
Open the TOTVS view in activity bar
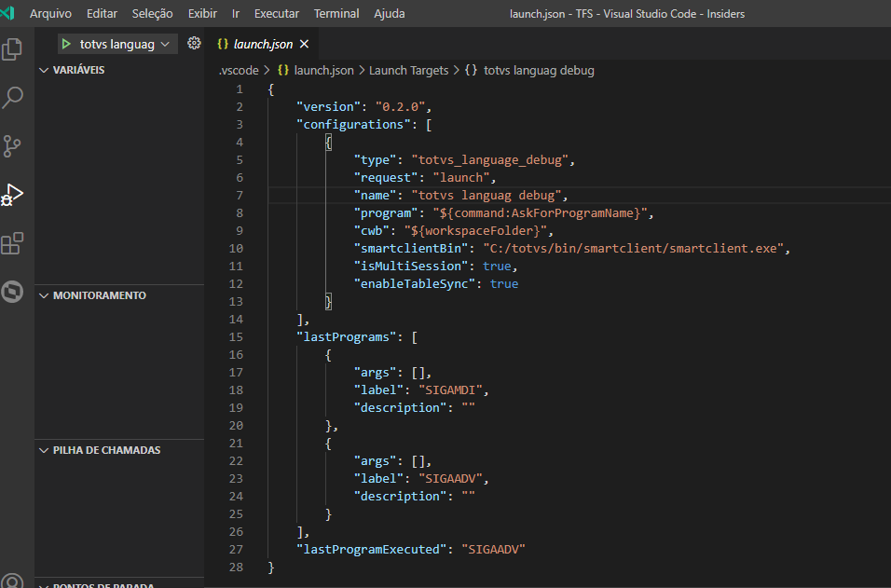(x=12, y=292)
